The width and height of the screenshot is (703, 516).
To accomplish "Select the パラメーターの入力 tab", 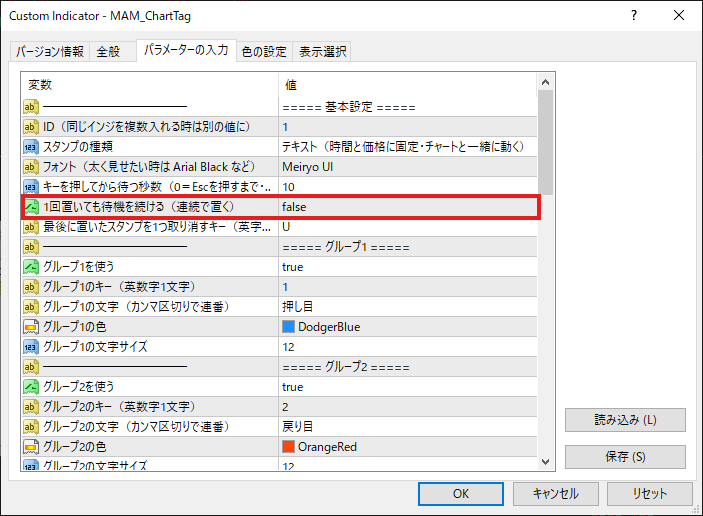I will tap(186, 50).
